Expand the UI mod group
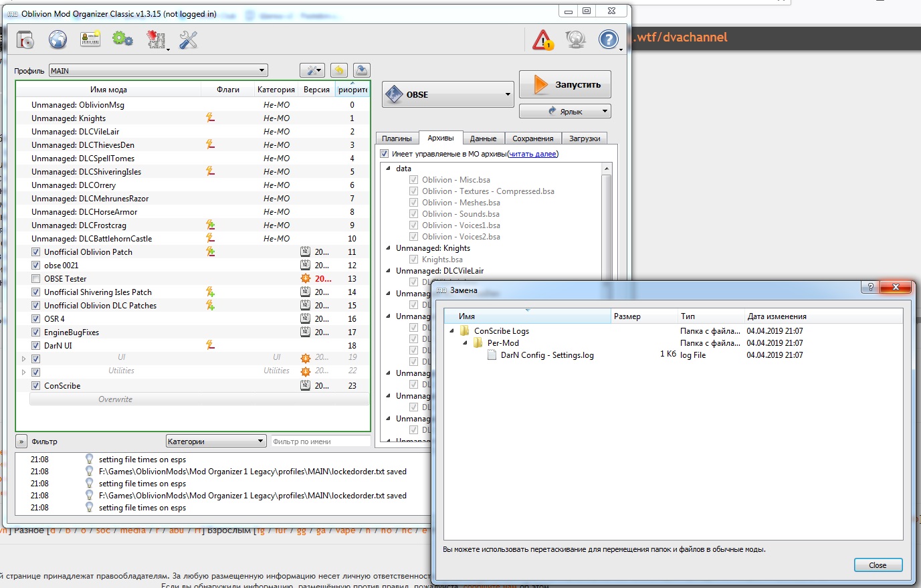Screen dimensions: 921x588 tap(24, 359)
